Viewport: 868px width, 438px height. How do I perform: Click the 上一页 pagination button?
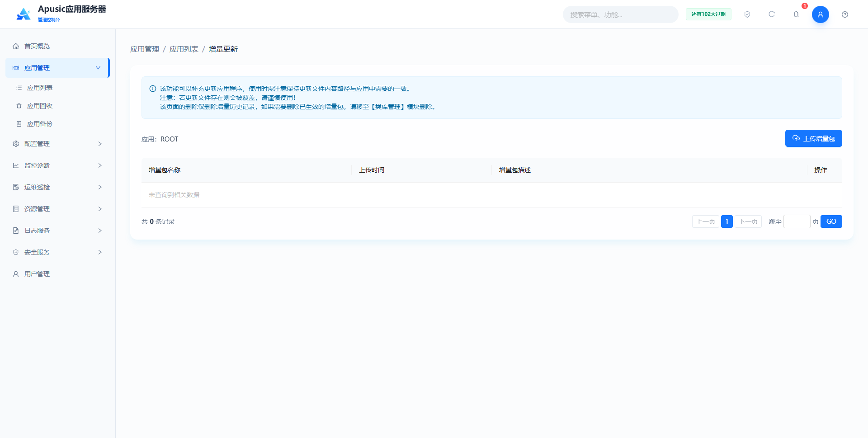(x=705, y=221)
